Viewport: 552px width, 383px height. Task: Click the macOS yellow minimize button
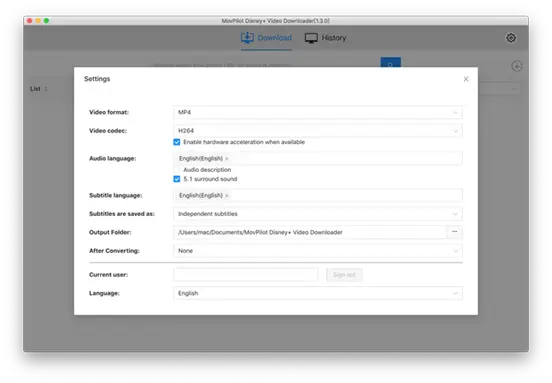click(x=38, y=21)
